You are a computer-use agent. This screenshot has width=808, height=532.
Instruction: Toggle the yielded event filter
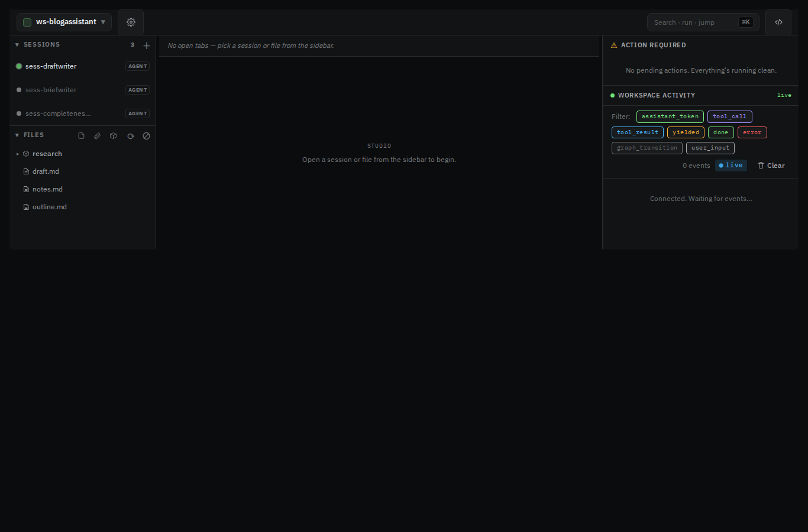coord(686,132)
